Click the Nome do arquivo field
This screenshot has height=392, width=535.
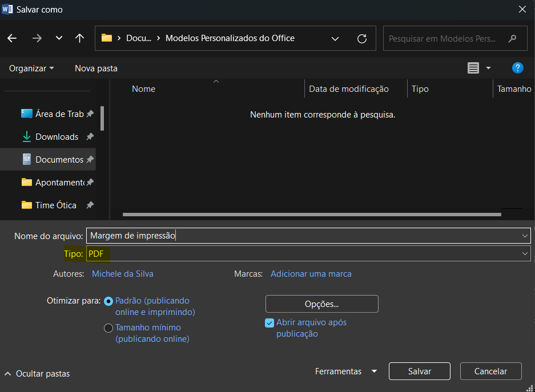tap(303, 236)
